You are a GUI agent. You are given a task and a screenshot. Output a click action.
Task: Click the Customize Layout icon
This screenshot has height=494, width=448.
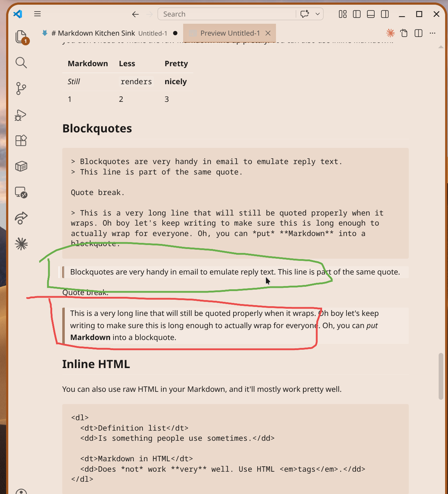tap(343, 14)
